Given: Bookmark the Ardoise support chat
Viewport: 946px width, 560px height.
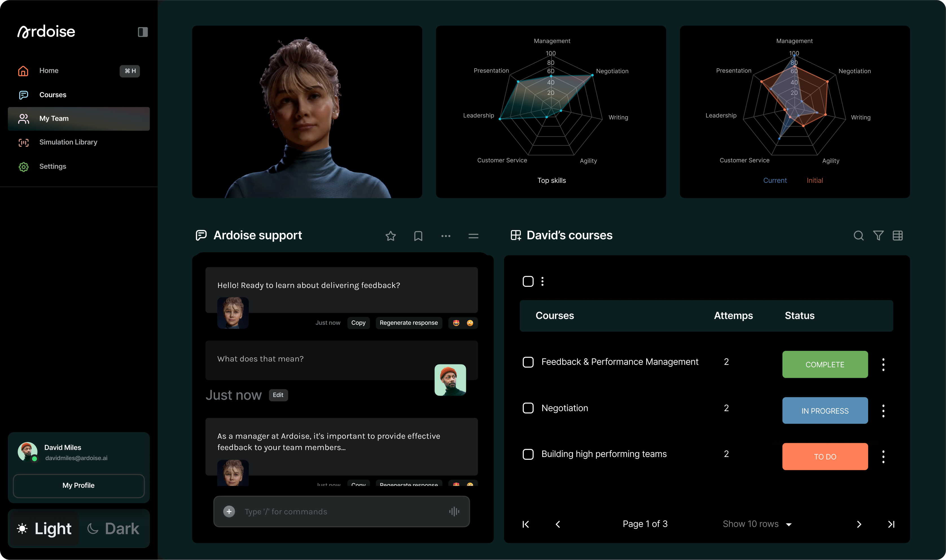Looking at the screenshot, I should pyautogui.click(x=418, y=236).
